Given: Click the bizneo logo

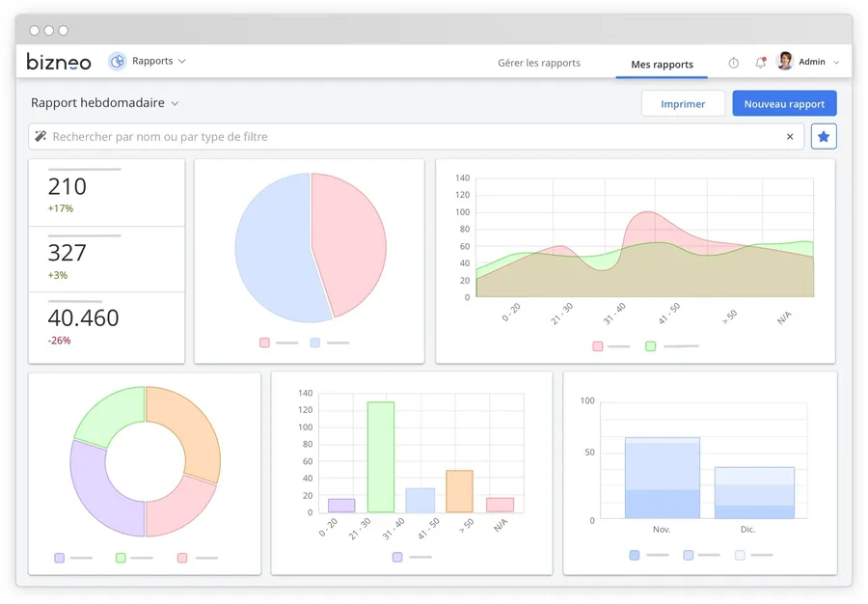Looking at the screenshot, I should pos(59,62).
